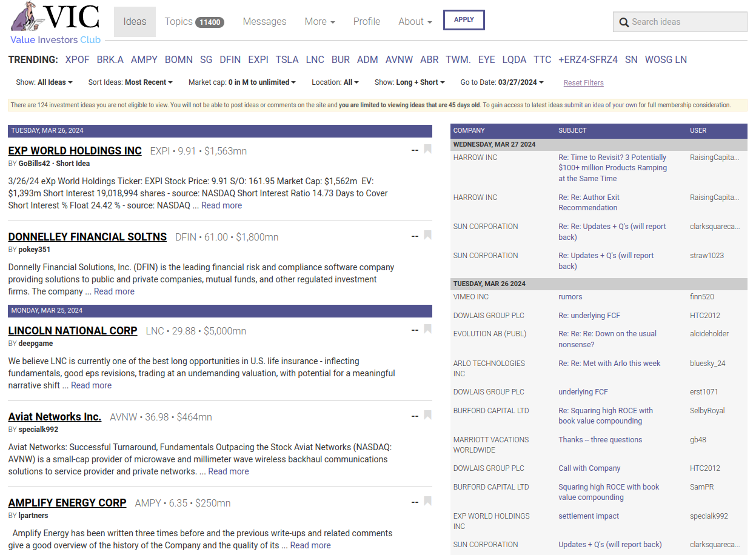Open LINCOLN NATIONAL CORP idea title
Image resolution: width=756 pixels, height=555 pixels.
tap(73, 331)
